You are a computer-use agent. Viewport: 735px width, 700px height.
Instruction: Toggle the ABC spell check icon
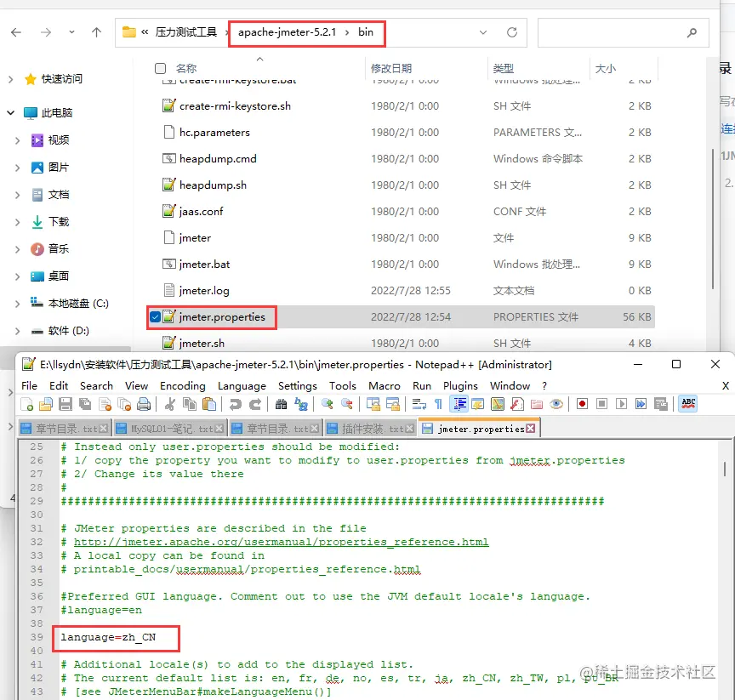click(x=688, y=404)
